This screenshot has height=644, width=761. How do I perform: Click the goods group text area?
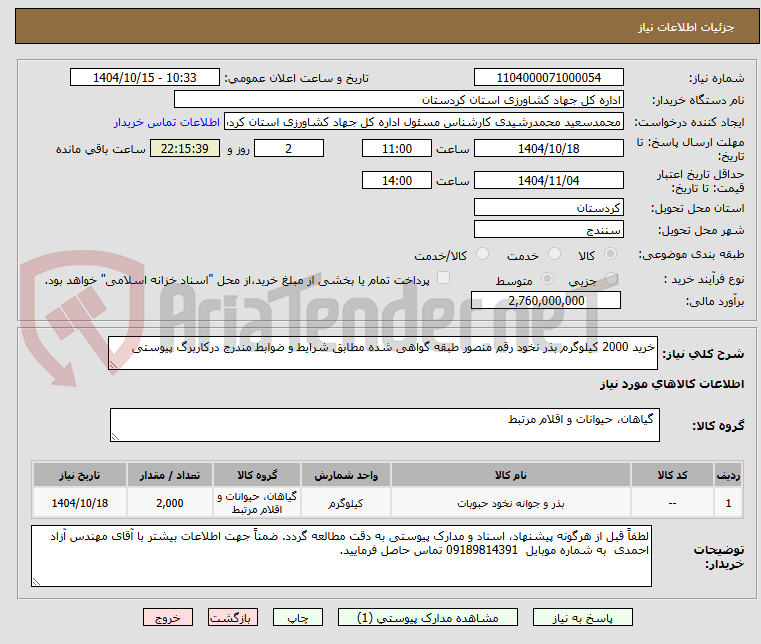(x=385, y=425)
